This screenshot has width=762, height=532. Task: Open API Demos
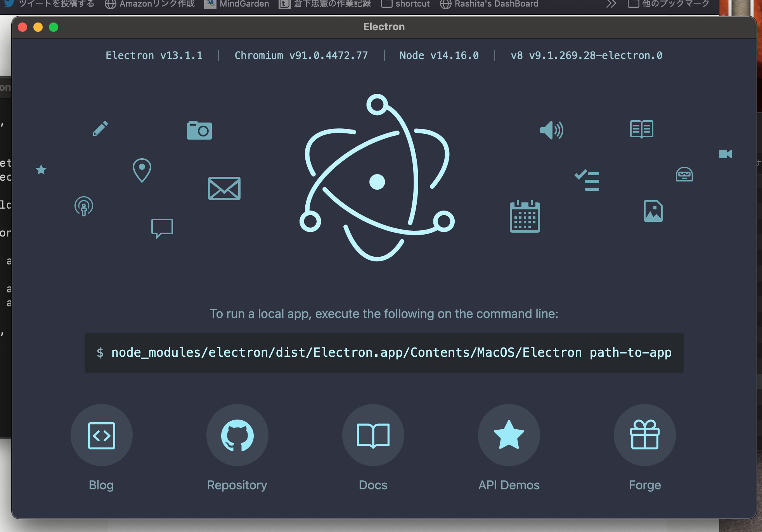point(509,435)
